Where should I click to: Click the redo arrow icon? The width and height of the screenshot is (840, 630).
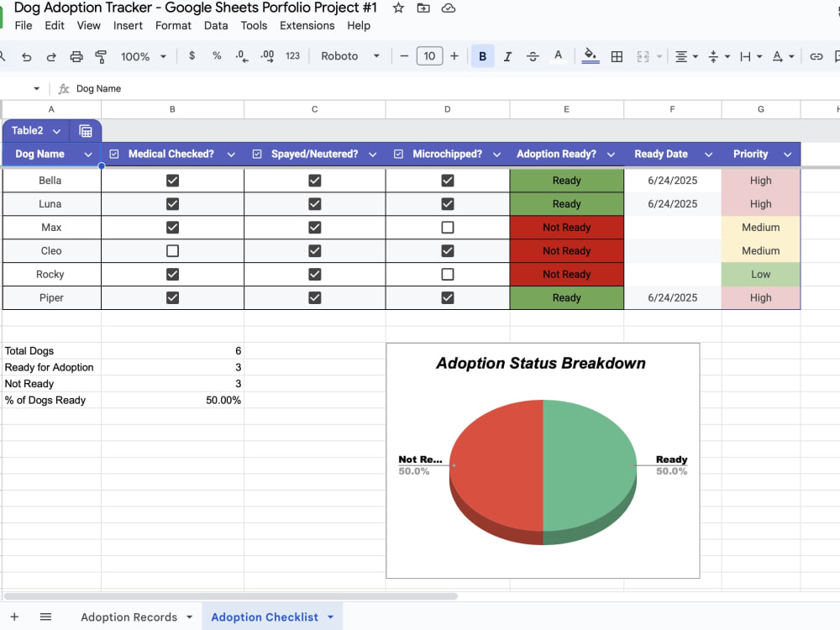(51, 56)
